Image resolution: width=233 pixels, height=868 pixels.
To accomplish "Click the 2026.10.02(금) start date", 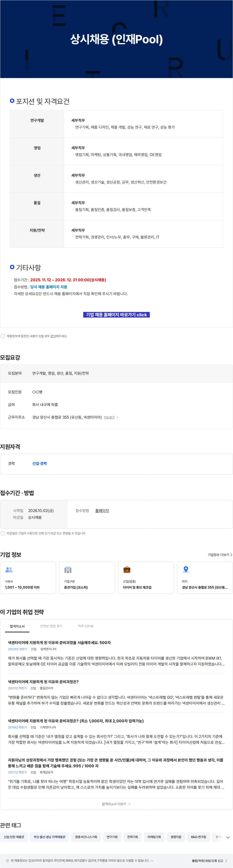I will coord(41,511).
